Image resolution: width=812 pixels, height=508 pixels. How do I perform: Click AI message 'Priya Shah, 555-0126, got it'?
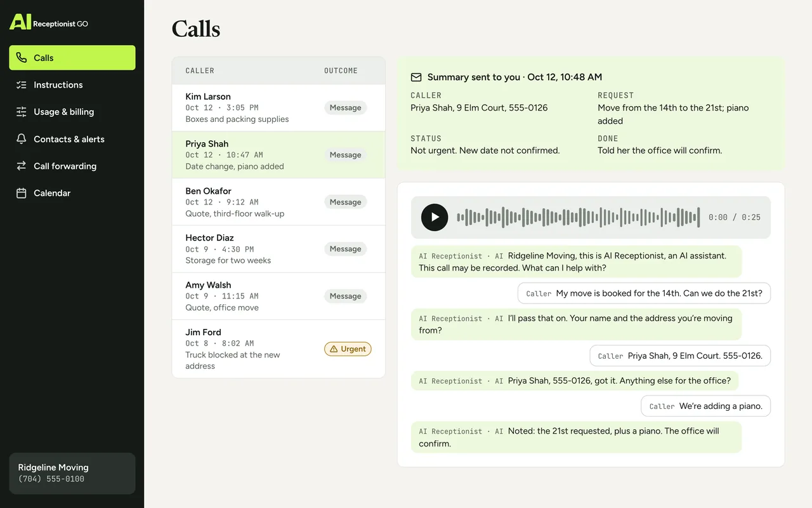tap(575, 381)
